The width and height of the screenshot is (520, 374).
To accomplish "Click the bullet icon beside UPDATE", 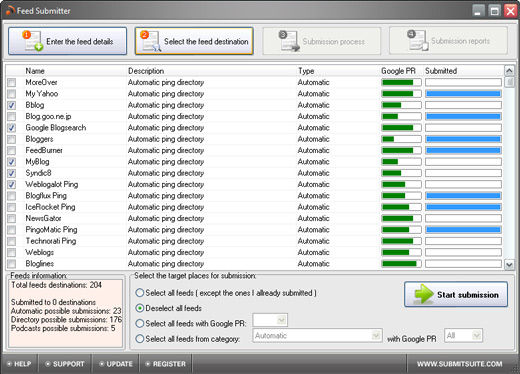I will coord(102,364).
